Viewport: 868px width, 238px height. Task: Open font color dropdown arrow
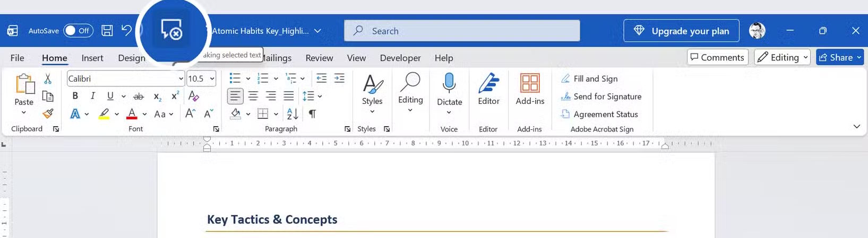(x=144, y=114)
